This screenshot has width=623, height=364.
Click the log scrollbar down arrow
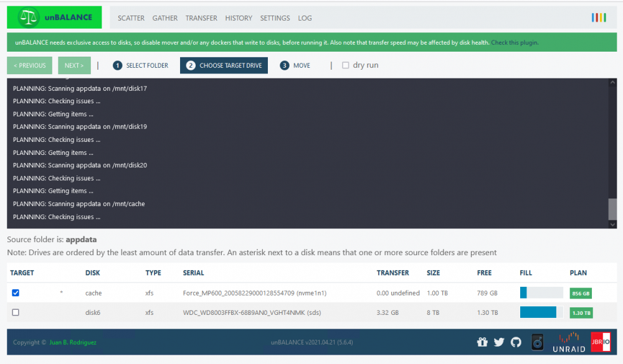(612, 224)
